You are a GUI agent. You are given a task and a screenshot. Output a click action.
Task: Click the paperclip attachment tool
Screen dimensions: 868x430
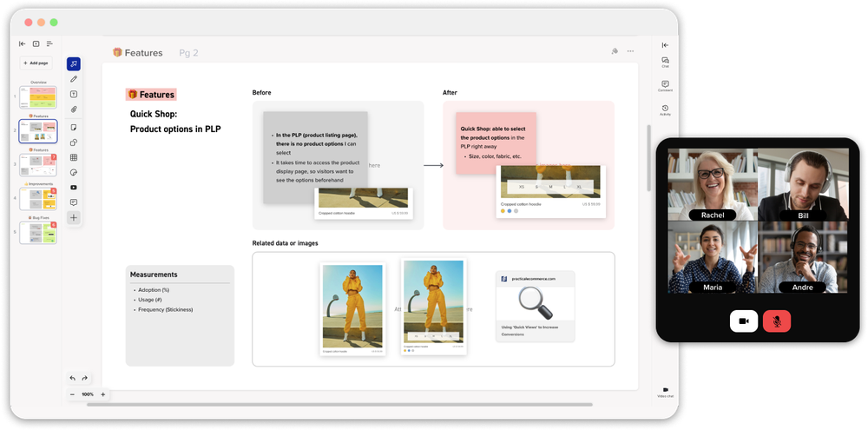[74, 109]
